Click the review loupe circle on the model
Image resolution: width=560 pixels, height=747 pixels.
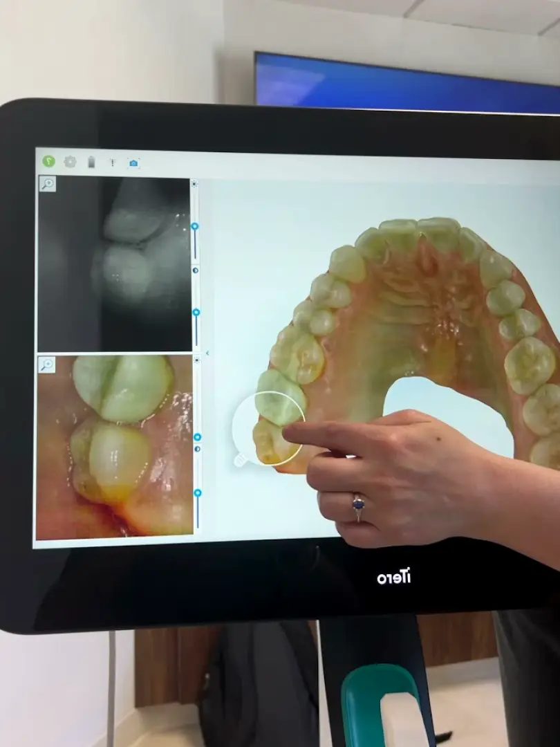tap(268, 428)
